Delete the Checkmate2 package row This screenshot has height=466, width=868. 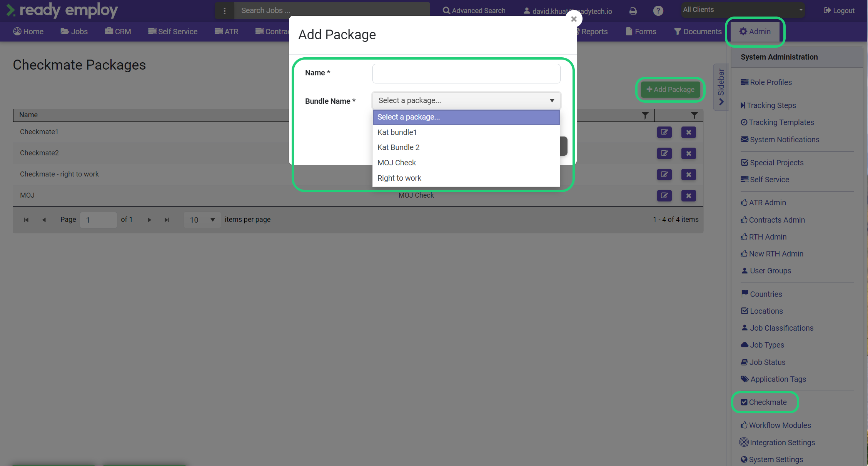click(688, 153)
